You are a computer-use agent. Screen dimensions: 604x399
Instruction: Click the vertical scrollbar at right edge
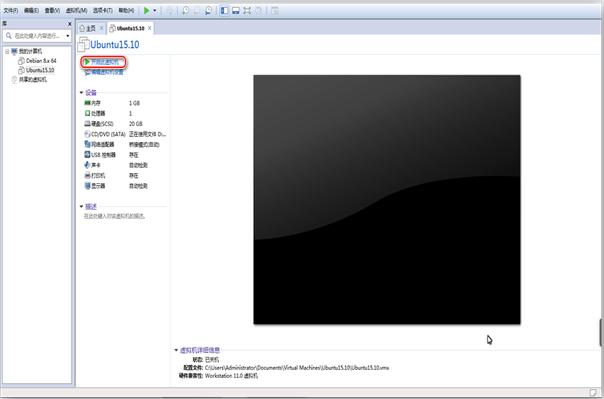tap(601, 333)
